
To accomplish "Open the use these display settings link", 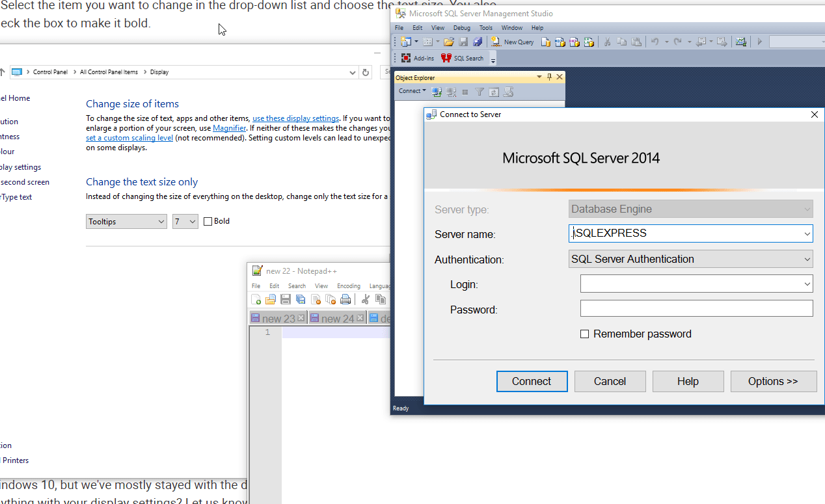I will click(295, 118).
